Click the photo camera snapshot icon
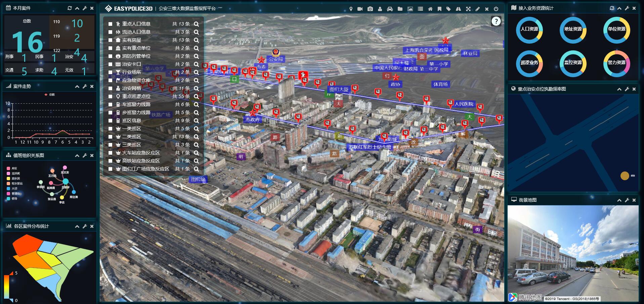 coord(370,9)
